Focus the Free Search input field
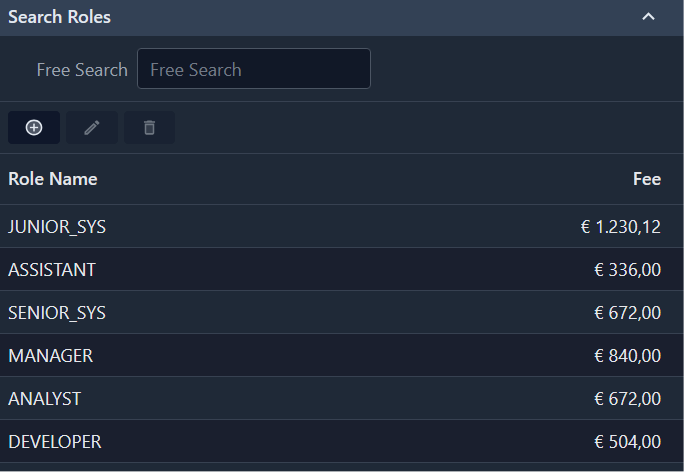This screenshot has height=472, width=684. click(x=253, y=69)
